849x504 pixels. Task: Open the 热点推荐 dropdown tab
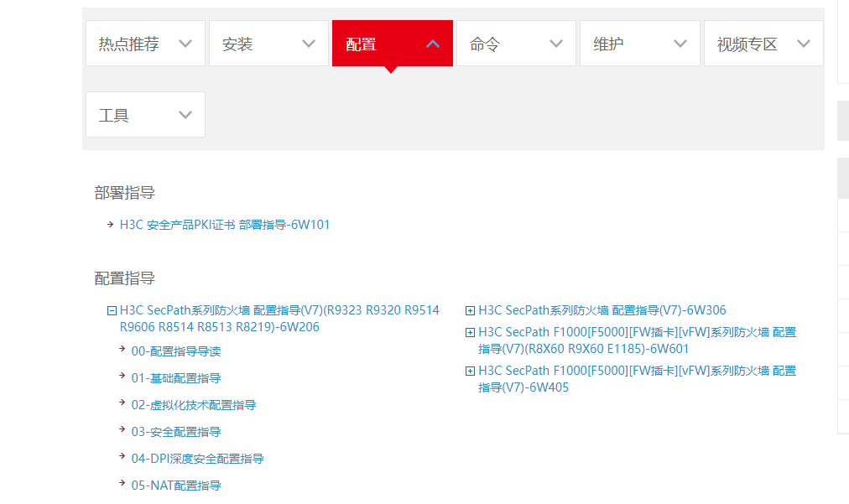[145, 44]
